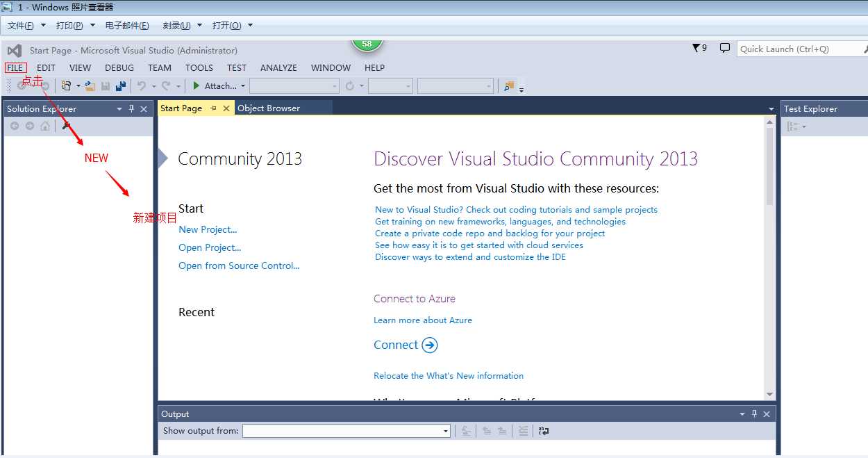Screen dimensions: 868x458
Task: Open the Redo history dropdown arrow
Action: click(x=178, y=86)
